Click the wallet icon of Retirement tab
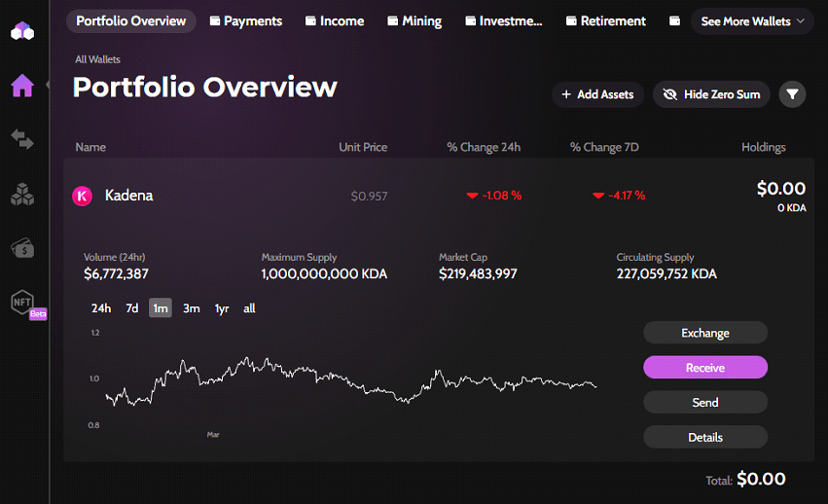Image resolution: width=828 pixels, height=504 pixels. [x=571, y=21]
